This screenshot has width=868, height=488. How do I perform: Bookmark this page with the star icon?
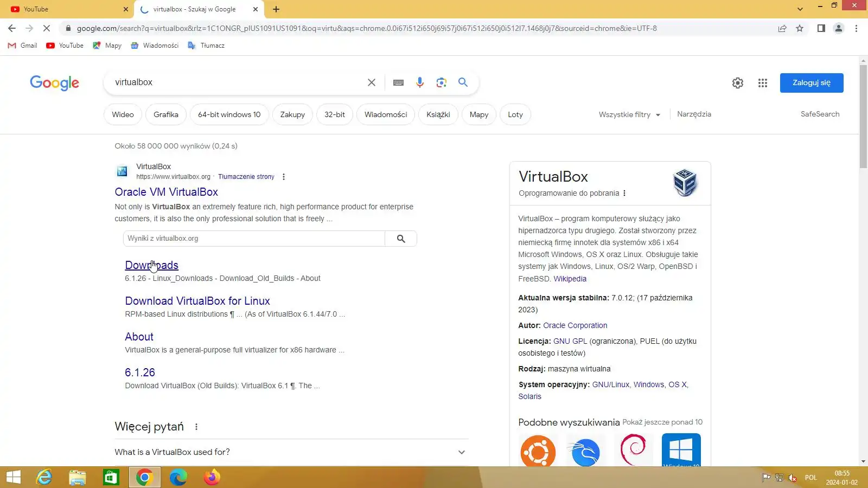point(800,28)
